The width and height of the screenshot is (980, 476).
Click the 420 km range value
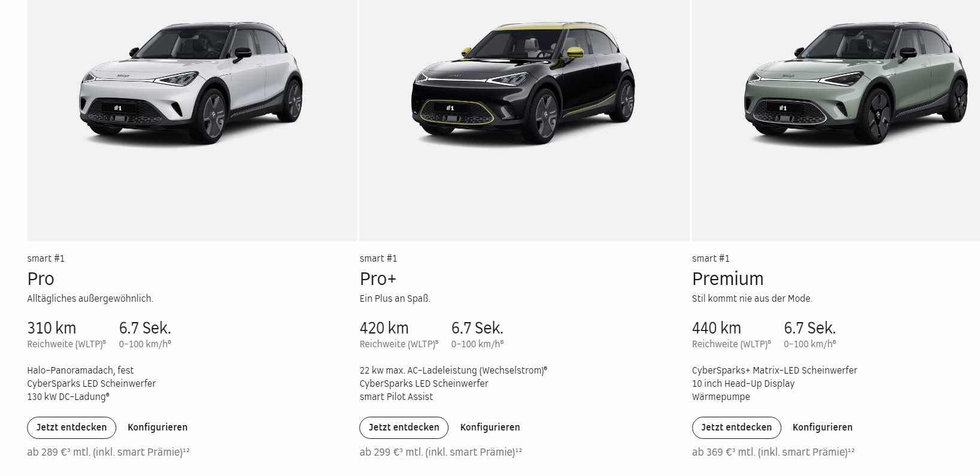pyautogui.click(x=384, y=328)
